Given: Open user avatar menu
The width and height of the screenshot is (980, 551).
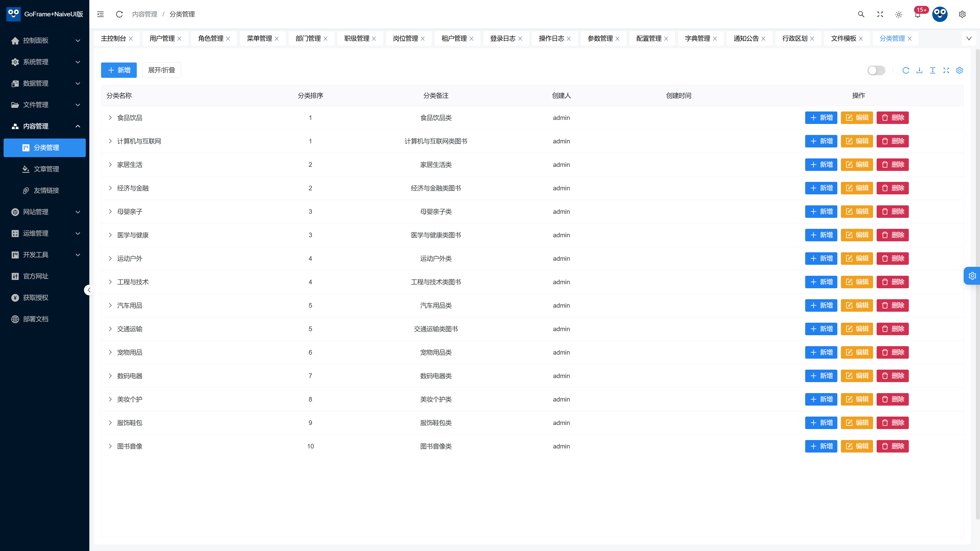Looking at the screenshot, I should (x=940, y=14).
